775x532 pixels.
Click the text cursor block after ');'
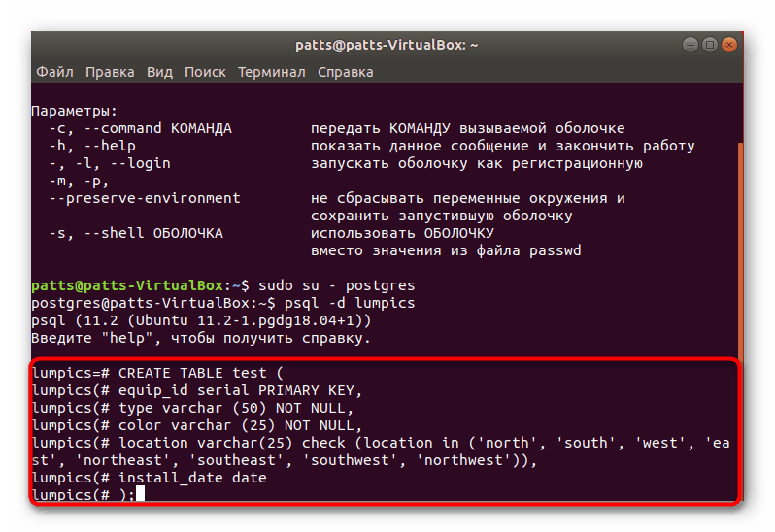(140, 493)
